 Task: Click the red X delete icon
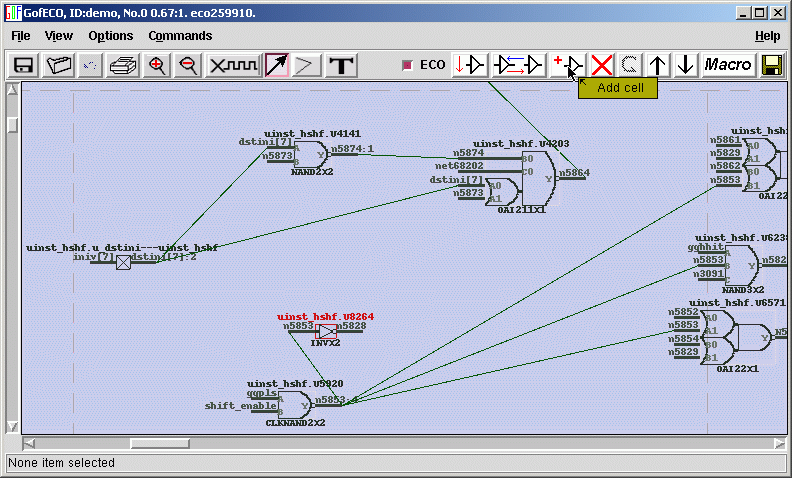click(x=602, y=65)
